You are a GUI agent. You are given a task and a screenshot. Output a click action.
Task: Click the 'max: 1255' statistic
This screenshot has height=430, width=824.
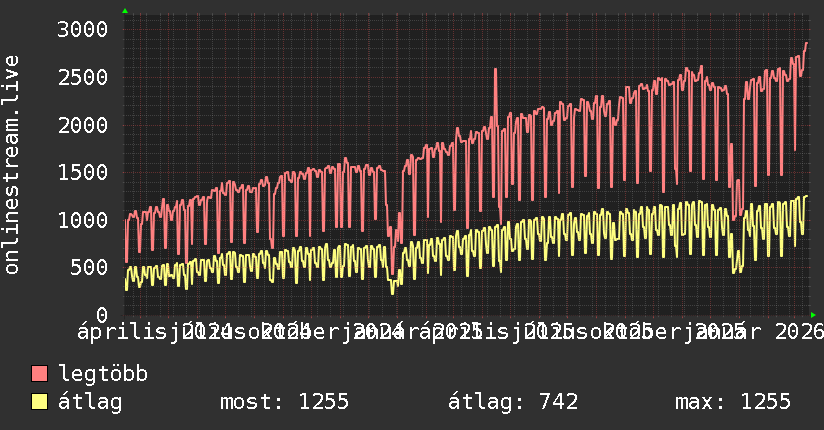[733, 402]
